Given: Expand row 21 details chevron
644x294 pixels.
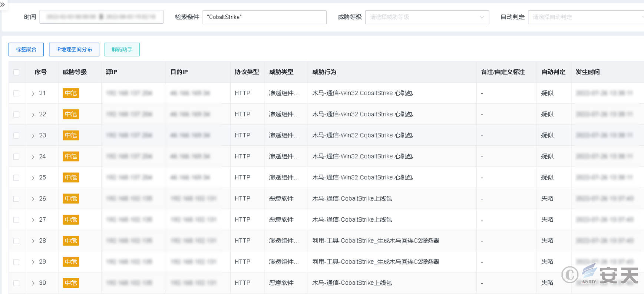Looking at the screenshot, I should [x=33, y=93].
